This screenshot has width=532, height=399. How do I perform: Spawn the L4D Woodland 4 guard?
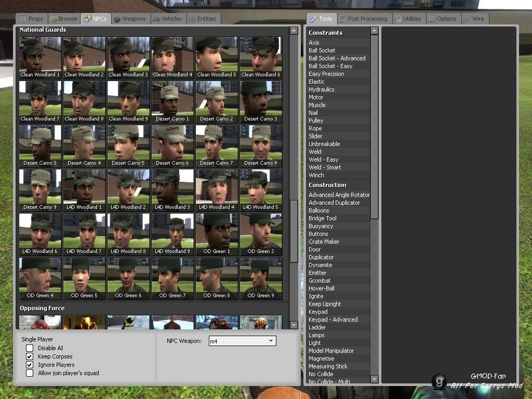pyautogui.click(x=217, y=190)
